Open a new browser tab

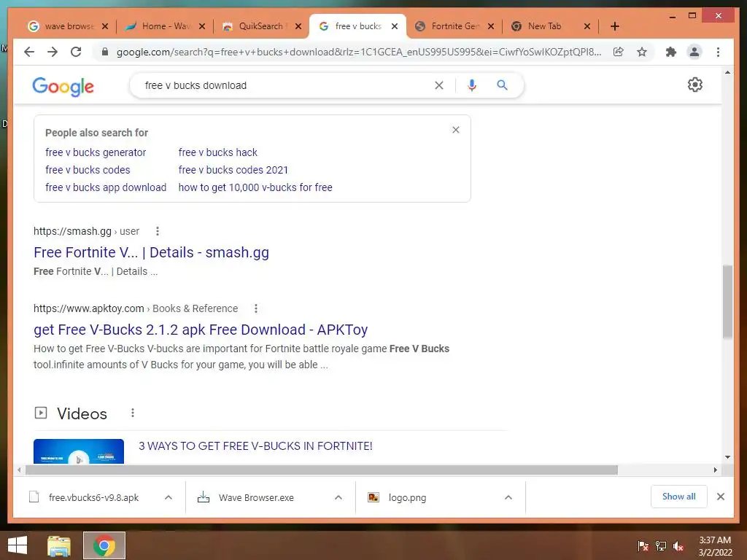pyautogui.click(x=615, y=26)
